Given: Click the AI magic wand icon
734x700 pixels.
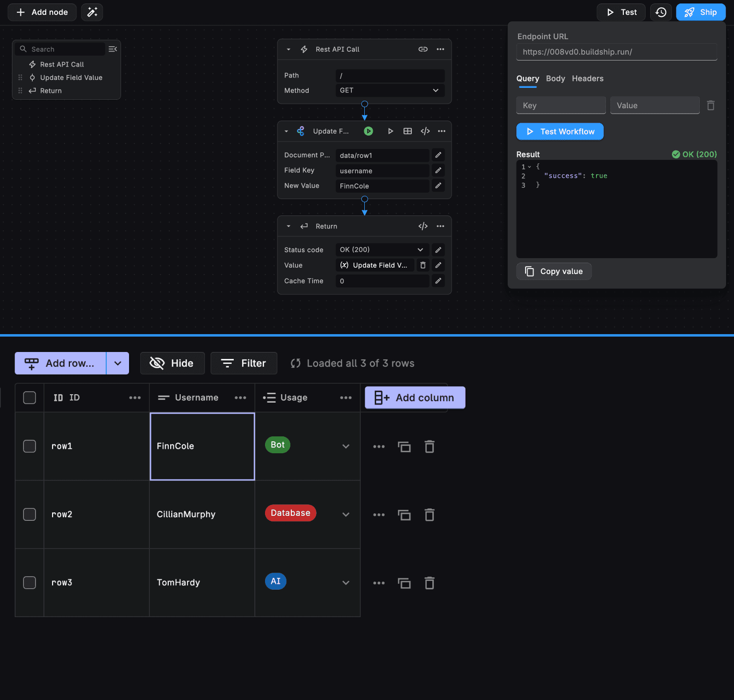Looking at the screenshot, I should (x=92, y=12).
